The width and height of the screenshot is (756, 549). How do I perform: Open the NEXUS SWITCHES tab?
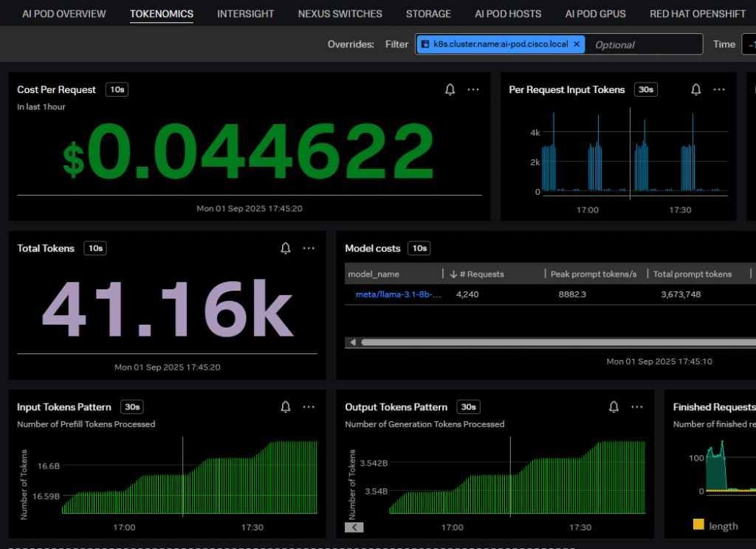(340, 13)
